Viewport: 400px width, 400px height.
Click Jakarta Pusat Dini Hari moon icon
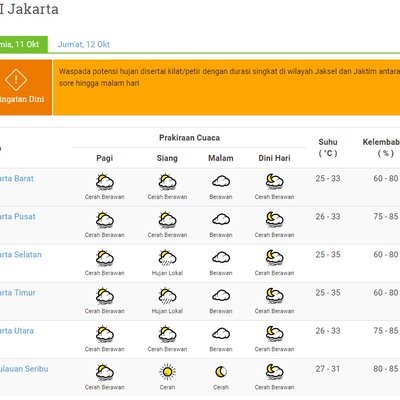[274, 220]
